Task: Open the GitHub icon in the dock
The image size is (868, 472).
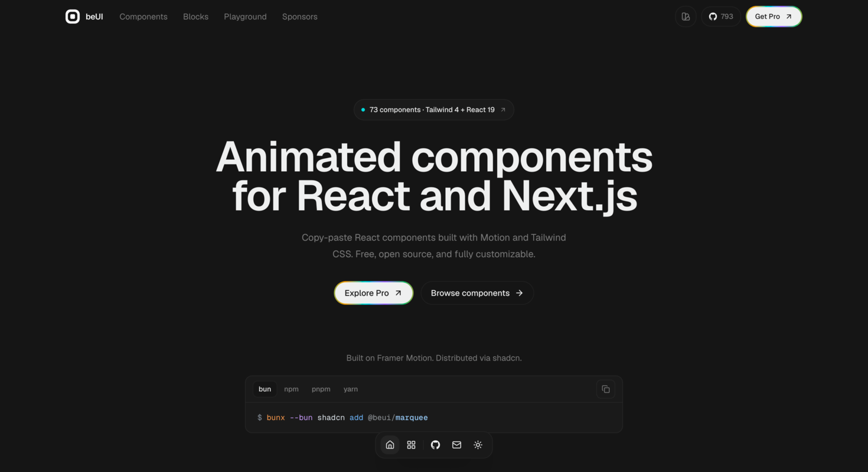Action: click(435, 445)
